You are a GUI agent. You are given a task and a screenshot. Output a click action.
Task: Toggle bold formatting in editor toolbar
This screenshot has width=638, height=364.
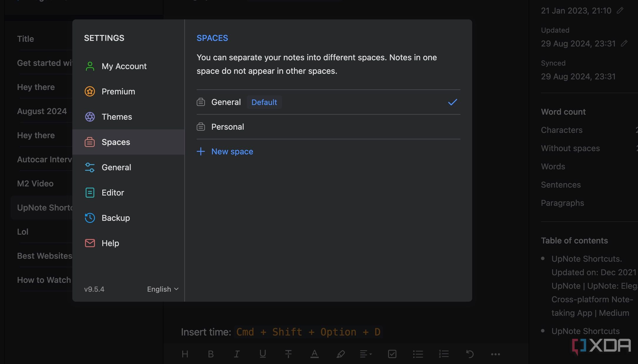click(x=211, y=354)
